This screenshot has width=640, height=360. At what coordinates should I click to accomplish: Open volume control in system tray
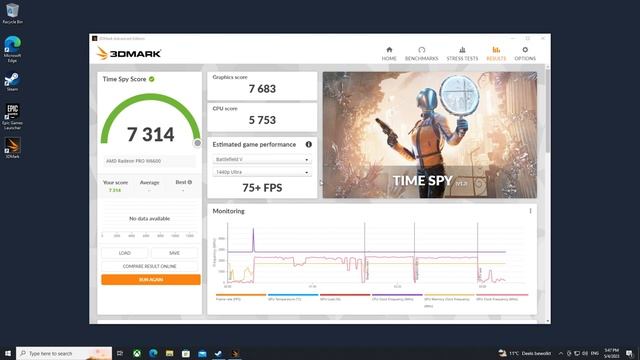tap(585, 353)
